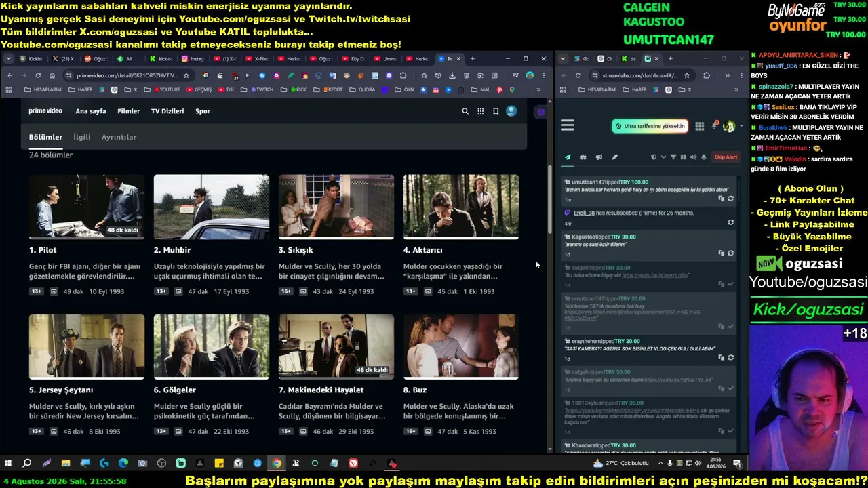Screen dimensions: 868x488
Task: Show more bookmarks in the Streamlabs browser bar
Action: pyautogui.click(x=736, y=89)
